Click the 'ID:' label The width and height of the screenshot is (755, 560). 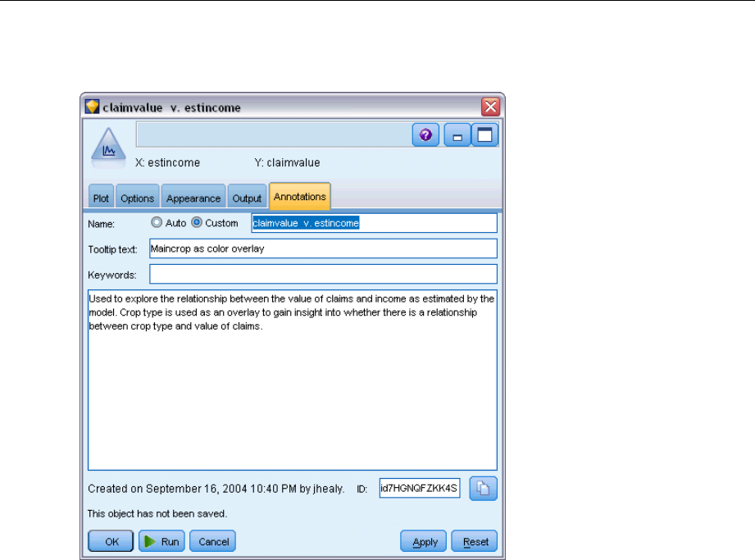coord(362,489)
